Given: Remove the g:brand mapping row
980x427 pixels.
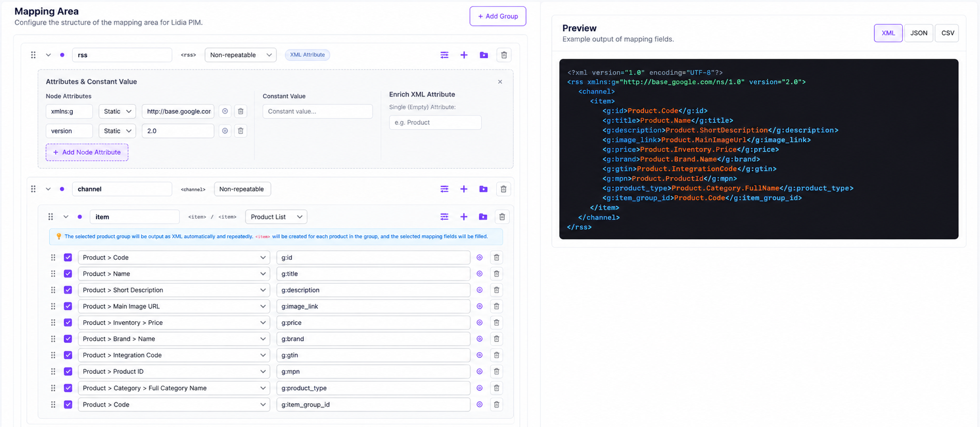Looking at the screenshot, I should tap(497, 339).
